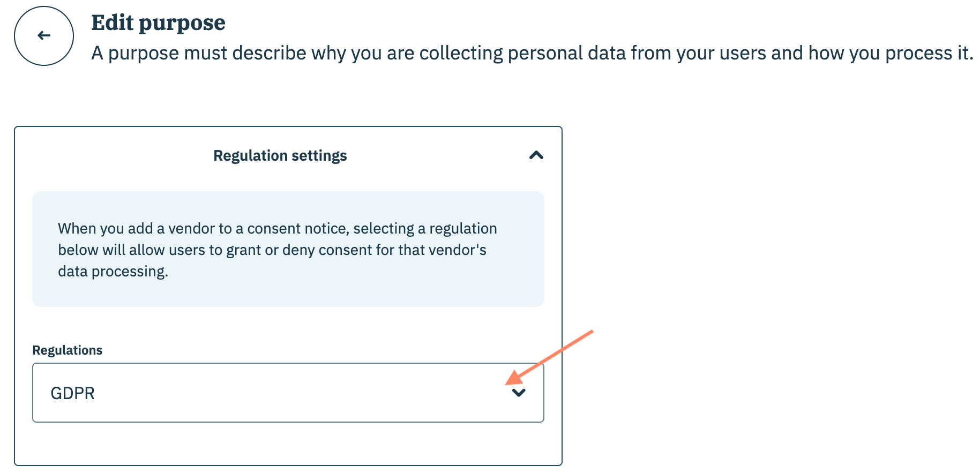Click the "data processing." text in notice
Viewport: 980px width, 473px height.
[113, 272]
